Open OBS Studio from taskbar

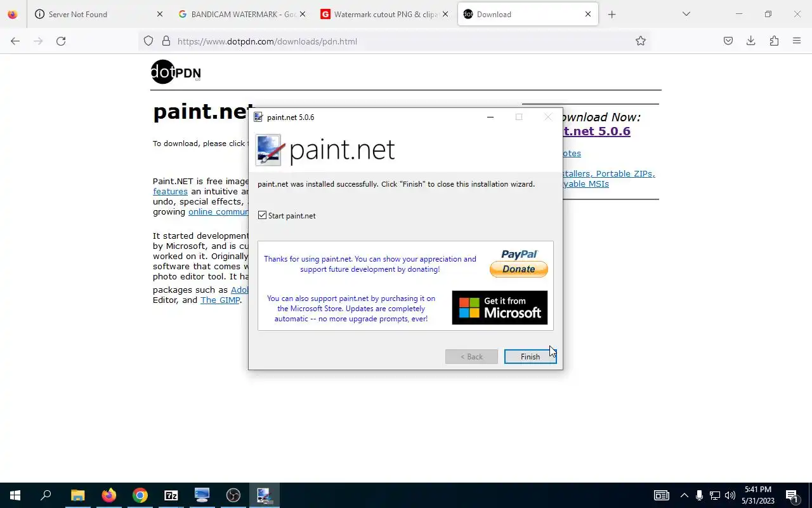[233, 495]
